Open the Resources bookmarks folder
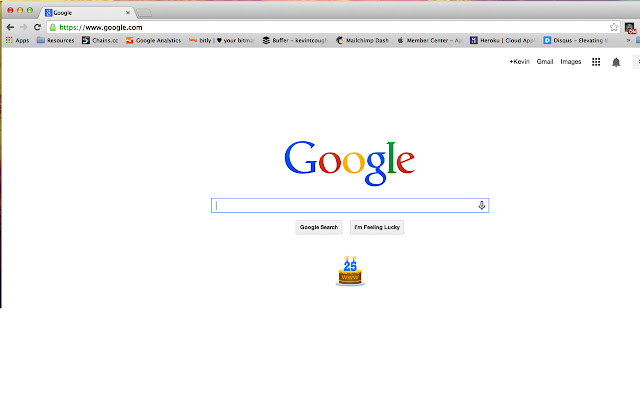The image size is (640, 400). pyautogui.click(x=56, y=40)
